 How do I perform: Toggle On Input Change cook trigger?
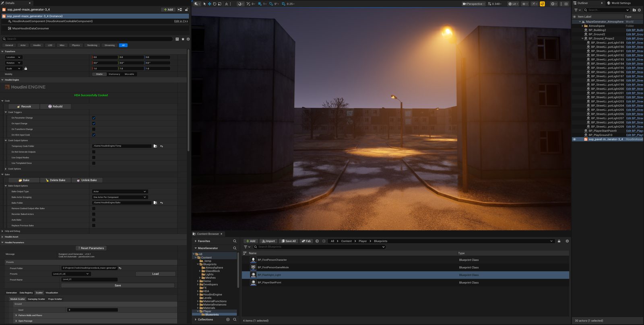tap(94, 123)
